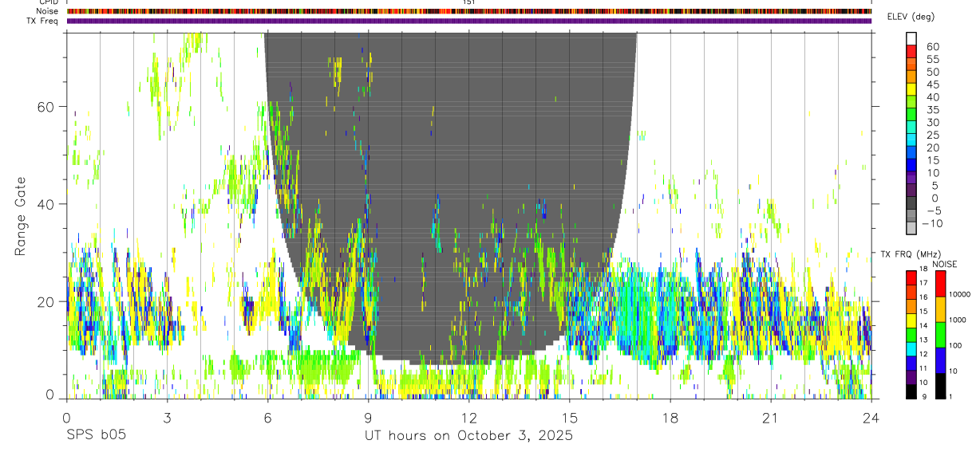The image size is (980, 452).
Task: Click the 'TX Freq' row label at top left
Action: pyautogui.click(x=43, y=21)
